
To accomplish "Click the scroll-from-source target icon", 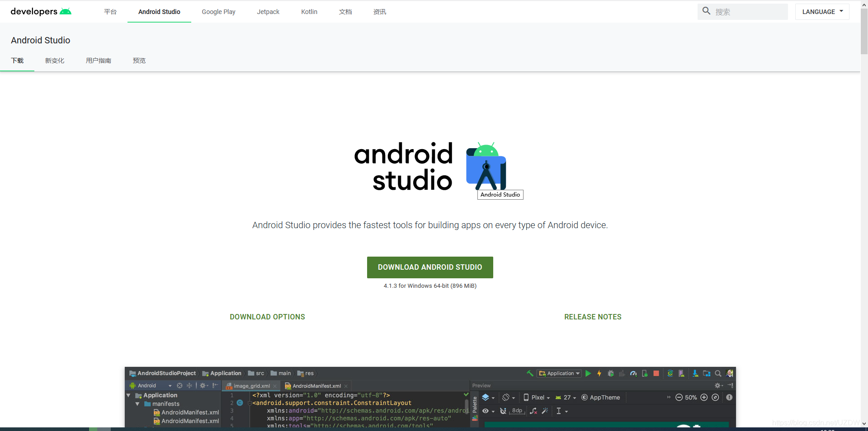I will tap(179, 385).
